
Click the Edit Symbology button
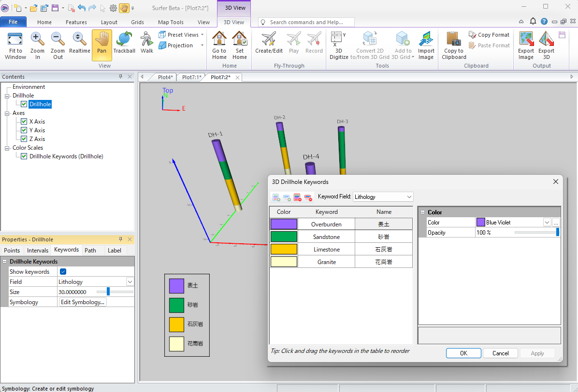click(82, 302)
